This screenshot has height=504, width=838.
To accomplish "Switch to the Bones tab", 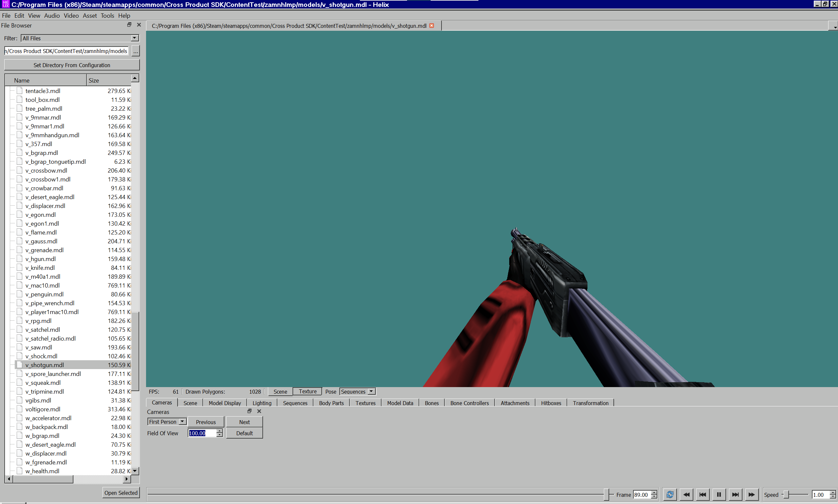I will 432,403.
